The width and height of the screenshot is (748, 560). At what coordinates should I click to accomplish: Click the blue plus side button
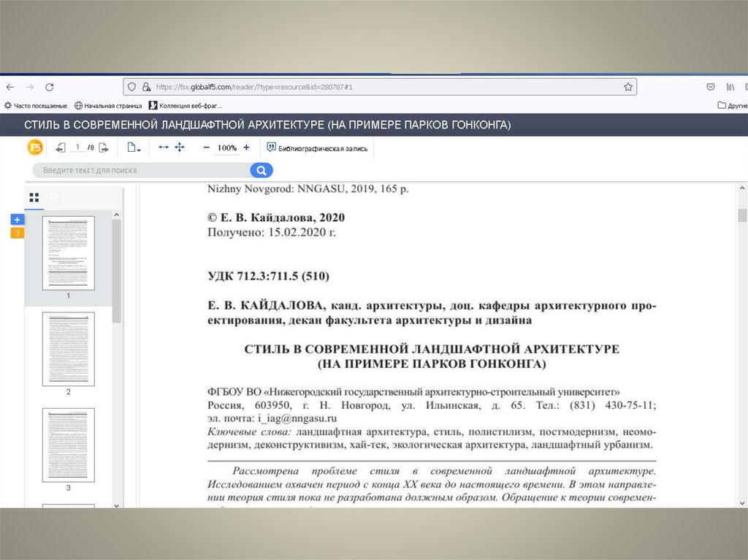pos(18,220)
